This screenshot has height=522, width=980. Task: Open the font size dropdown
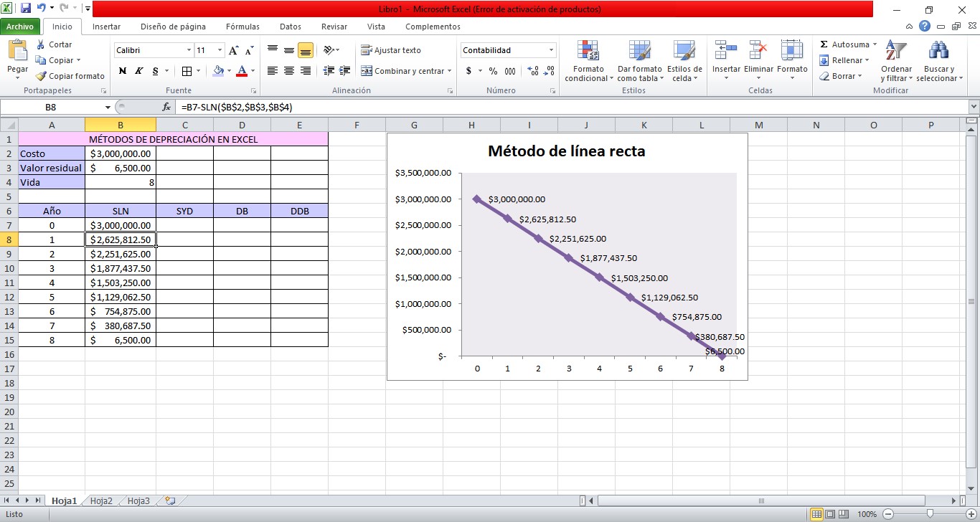pos(220,50)
